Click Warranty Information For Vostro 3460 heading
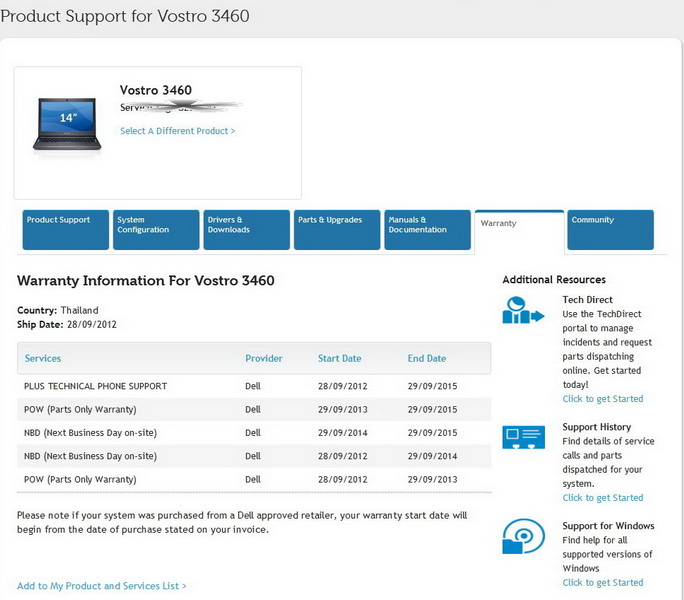Screen dimensions: 684x600 [146, 281]
